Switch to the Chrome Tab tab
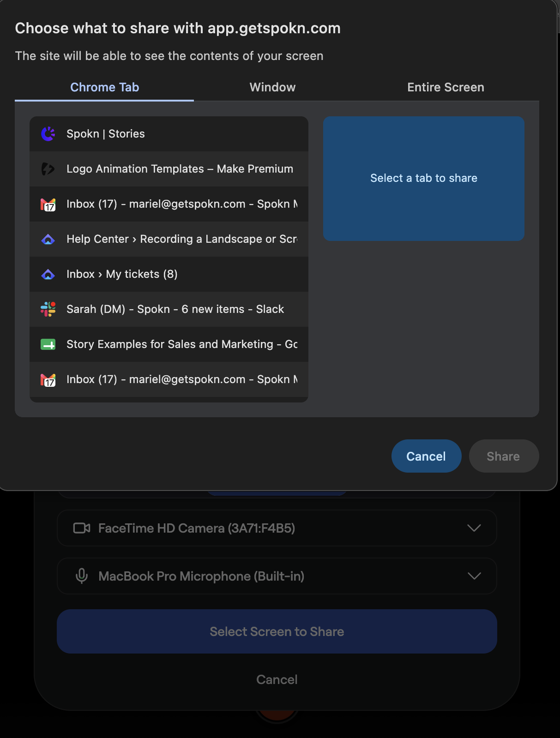Screen dimensions: 560x738 104,87
